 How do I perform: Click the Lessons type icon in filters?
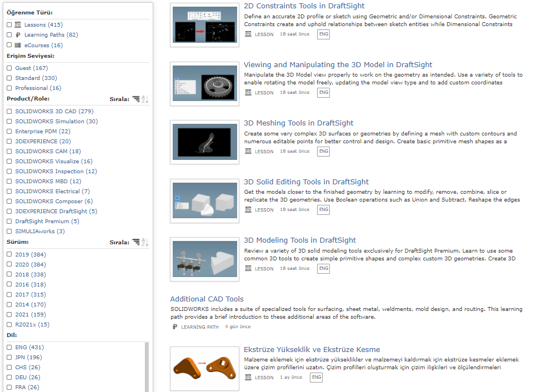click(18, 25)
